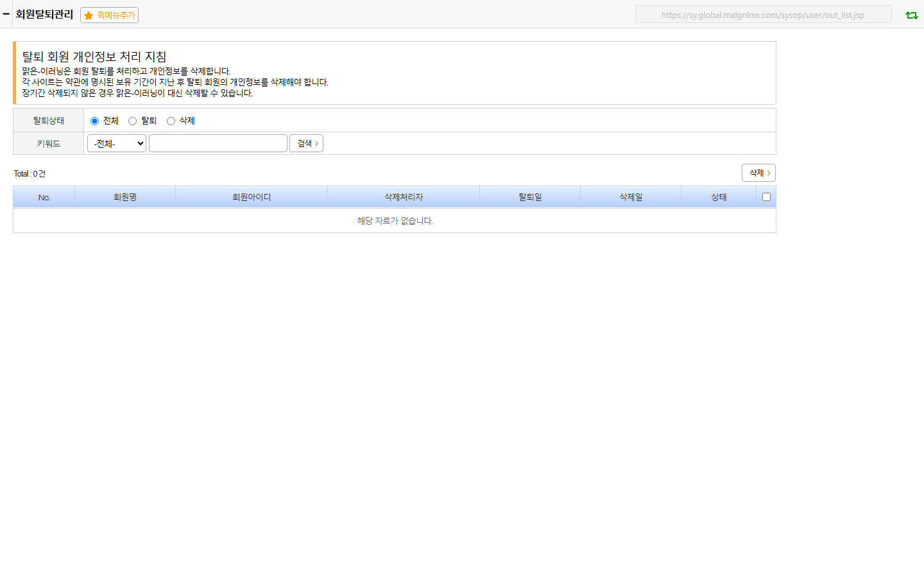The image size is (924, 578).
Task: Click the 회원명 column header
Action: (125, 197)
